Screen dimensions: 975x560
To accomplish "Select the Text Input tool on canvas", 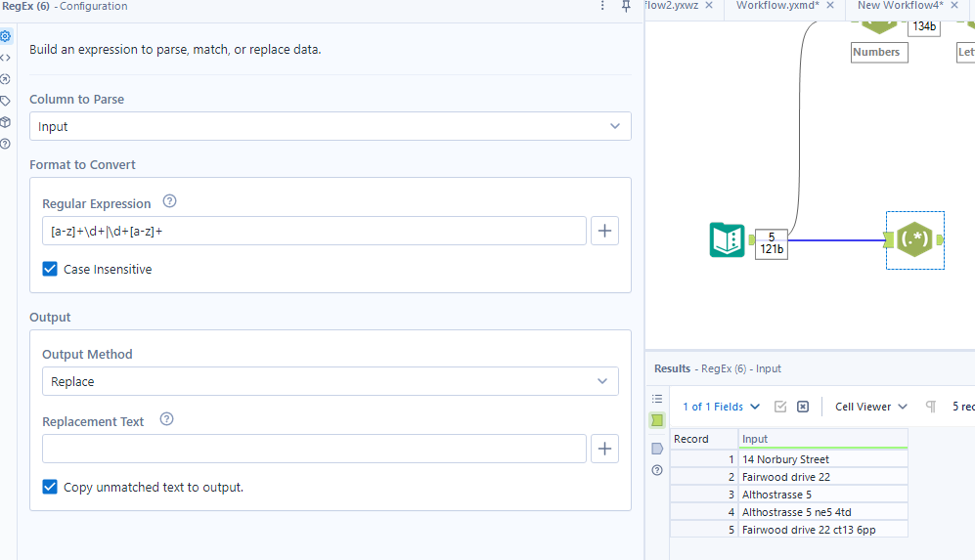I will (727, 239).
